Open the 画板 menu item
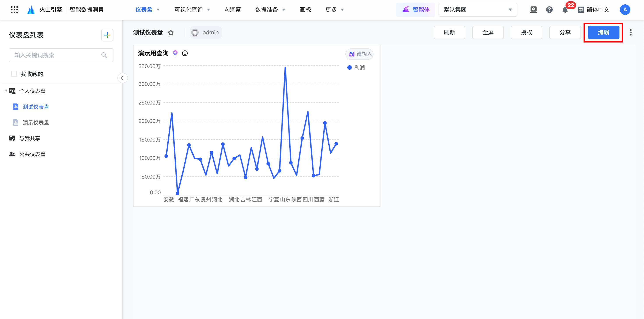 (305, 10)
